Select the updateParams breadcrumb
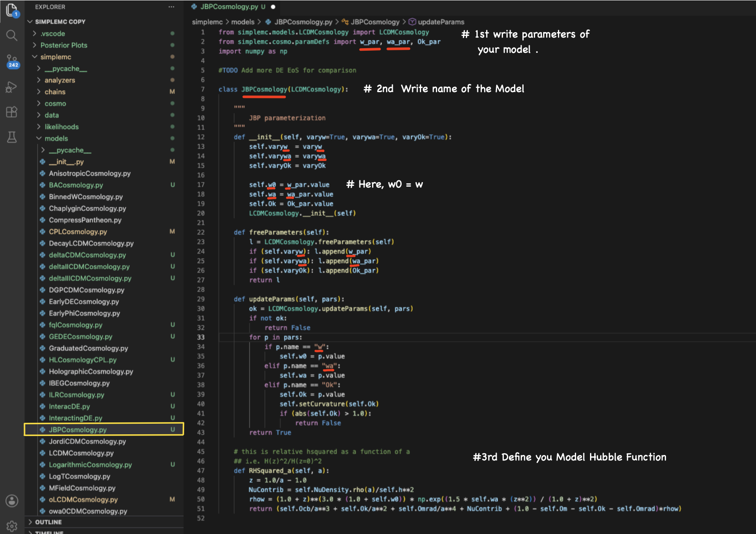Image resolution: width=756 pixels, height=534 pixels. 437,22
